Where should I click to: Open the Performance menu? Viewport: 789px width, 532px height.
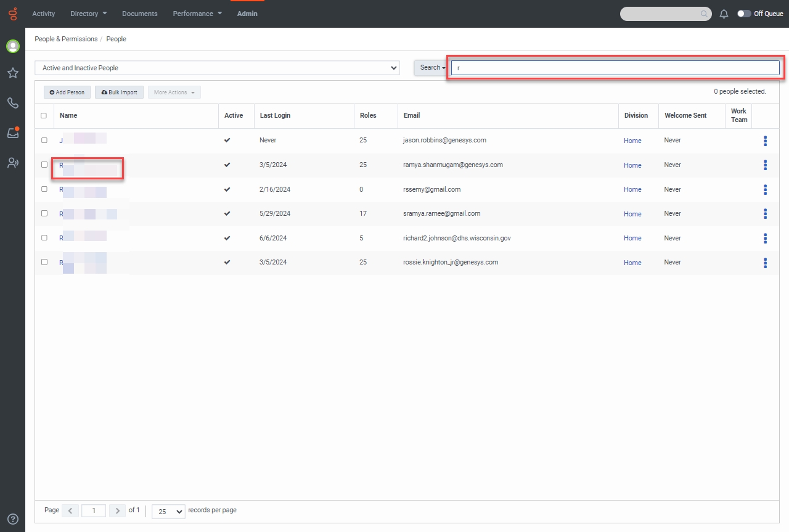click(197, 14)
